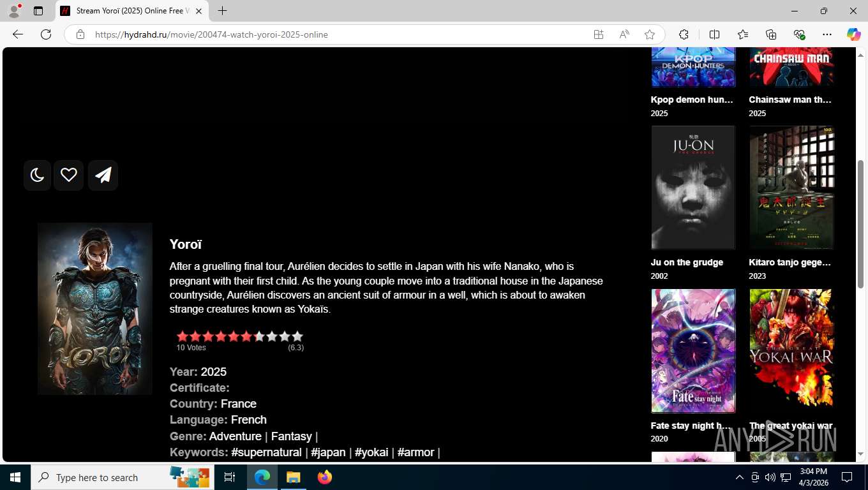The width and height of the screenshot is (868, 490).
Task: Open Yoroï movie poster image
Action: tap(95, 309)
